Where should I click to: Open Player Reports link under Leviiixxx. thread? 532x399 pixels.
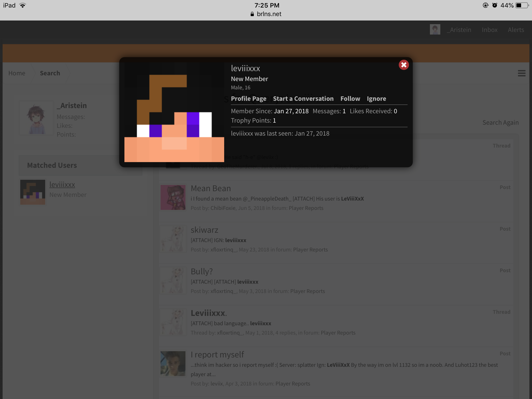[338, 333]
